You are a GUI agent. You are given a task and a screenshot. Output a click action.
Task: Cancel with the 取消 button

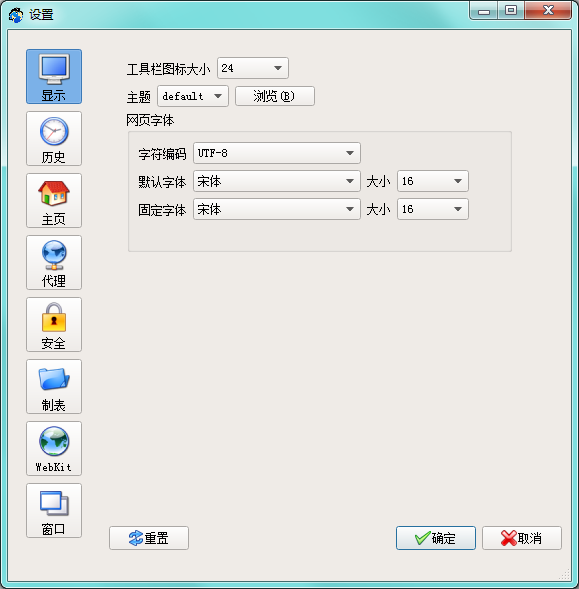tap(522, 538)
